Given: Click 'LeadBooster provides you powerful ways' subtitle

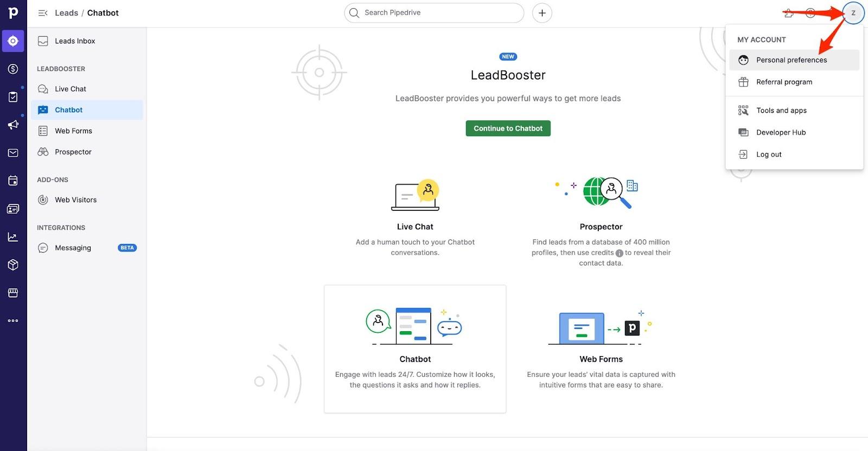Looking at the screenshot, I should pos(508,99).
